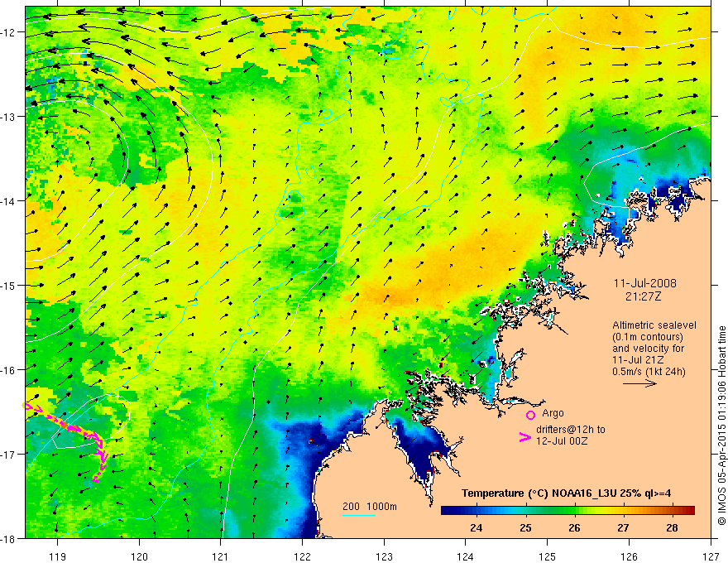The width and height of the screenshot is (728, 563).
Task: Click the latitude axis label -12
Action: click(9, 32)
